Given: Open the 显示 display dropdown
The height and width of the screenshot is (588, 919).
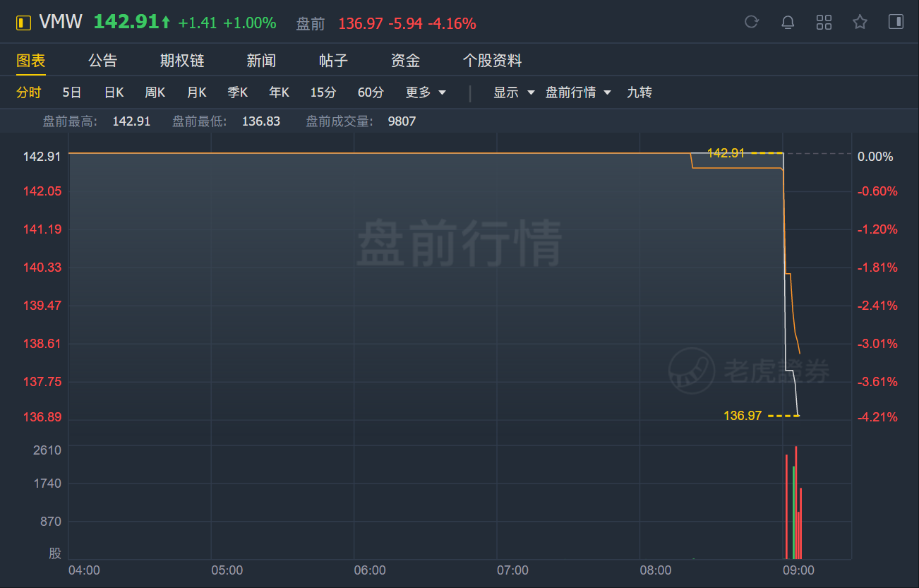Looking at the screenshot, I should [x=514, y=92].
